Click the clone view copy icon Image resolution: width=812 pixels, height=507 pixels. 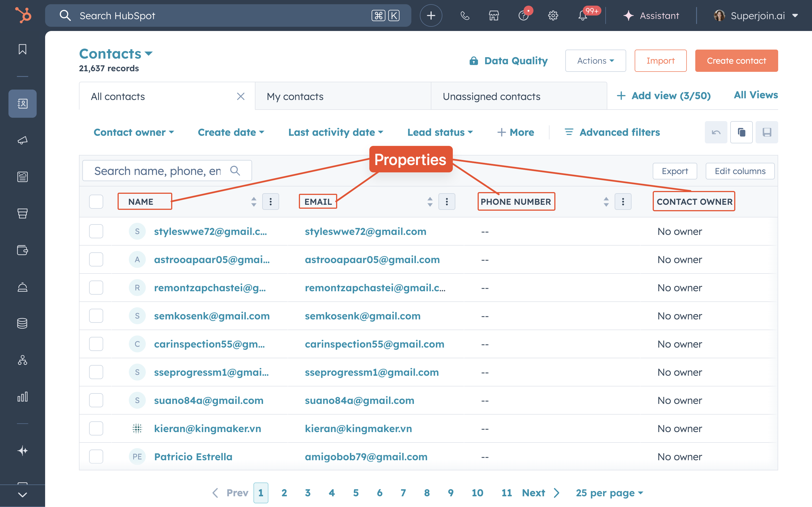(x=741, y=132)
